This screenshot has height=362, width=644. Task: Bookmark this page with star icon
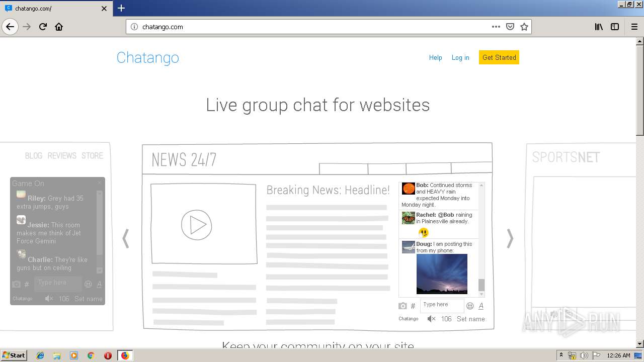[524, 27]
